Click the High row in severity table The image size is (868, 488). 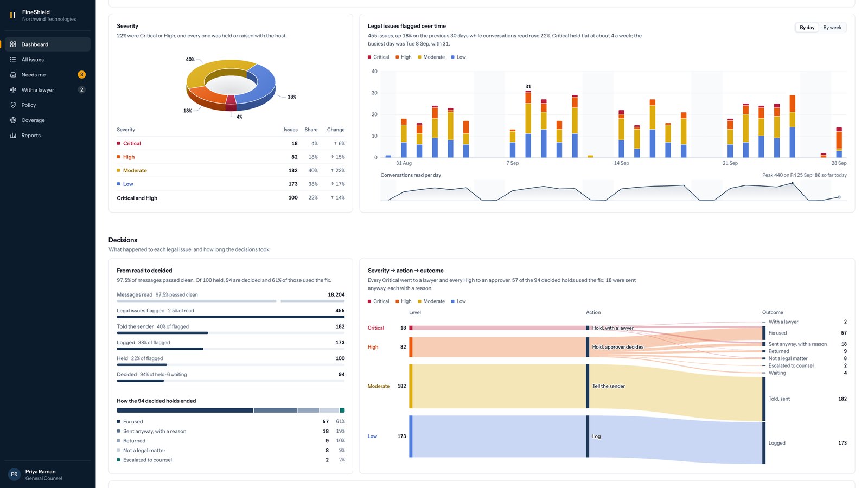(231, 157)
